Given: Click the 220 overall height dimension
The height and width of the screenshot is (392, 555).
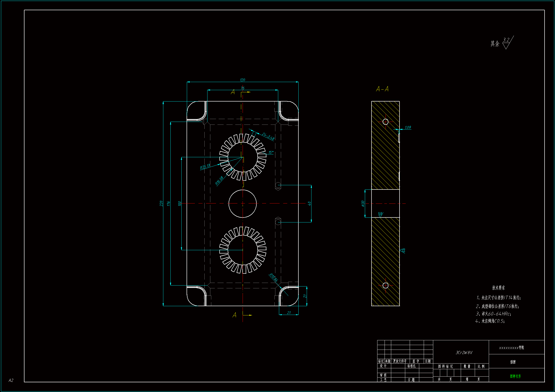Looking at the screenshot, I should coord(161,203).
